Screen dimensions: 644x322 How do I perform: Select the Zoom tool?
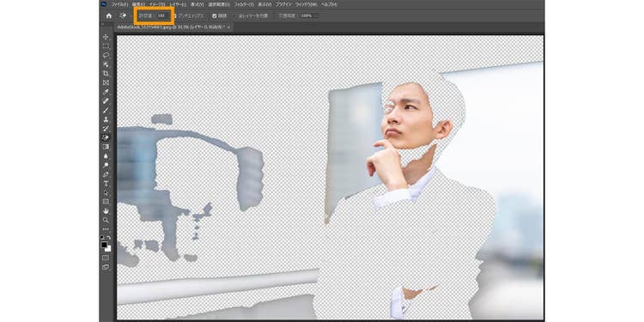[x=106, y=220]
